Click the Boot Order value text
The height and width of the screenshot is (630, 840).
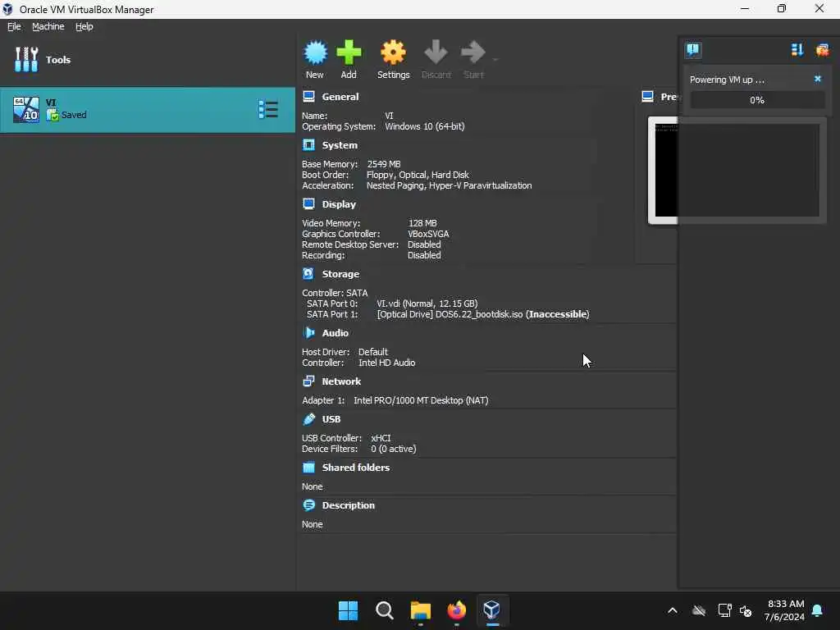click(x=418, y=175)
